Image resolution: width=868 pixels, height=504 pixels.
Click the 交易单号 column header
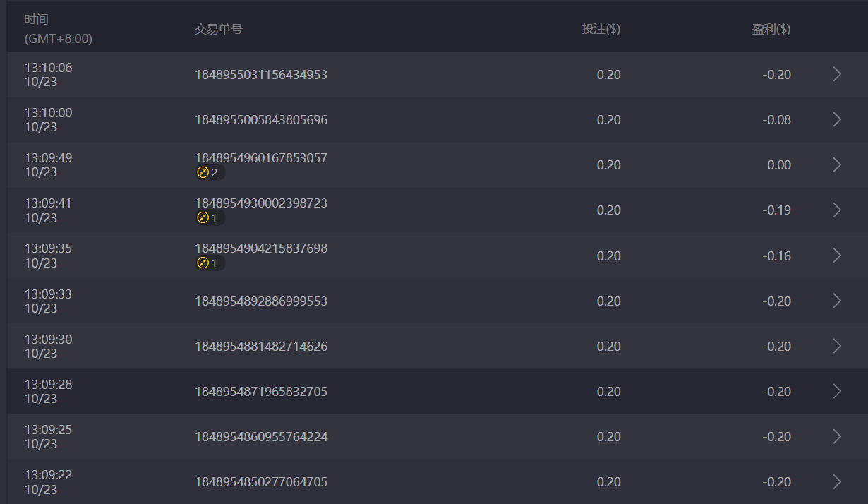(217, 29)
